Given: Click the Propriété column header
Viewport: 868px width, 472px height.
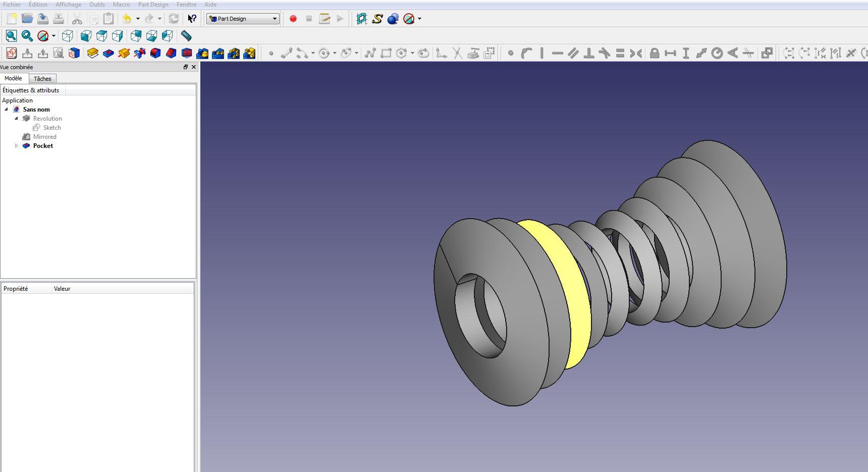Looking at the screenshot, I should (x=26, y=289).
